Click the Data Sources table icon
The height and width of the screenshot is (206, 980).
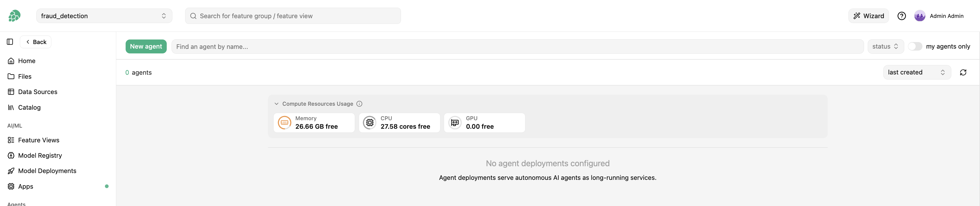click(x=11, y=92)
